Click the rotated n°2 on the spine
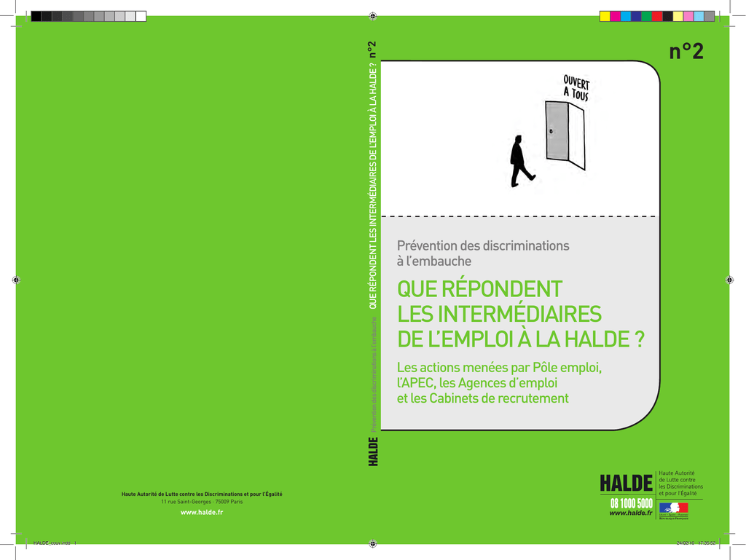Viewport: 746px width, 560px height. (372, 50)
